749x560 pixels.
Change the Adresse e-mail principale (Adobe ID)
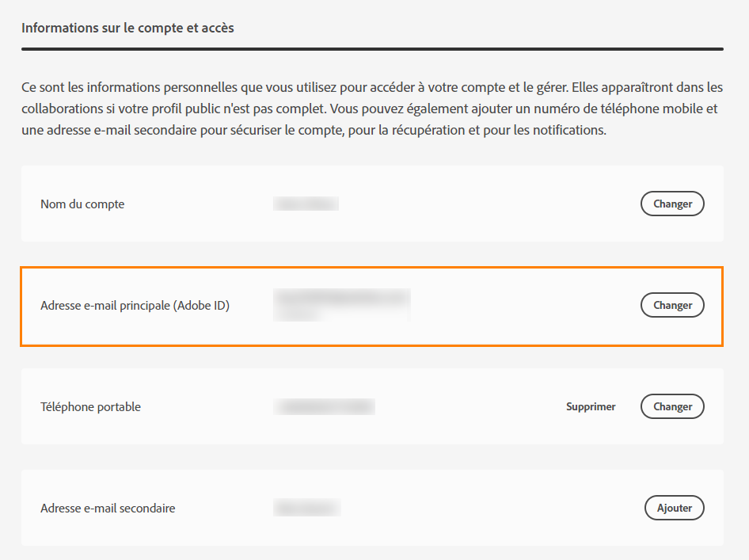click(x=671, y=305)
